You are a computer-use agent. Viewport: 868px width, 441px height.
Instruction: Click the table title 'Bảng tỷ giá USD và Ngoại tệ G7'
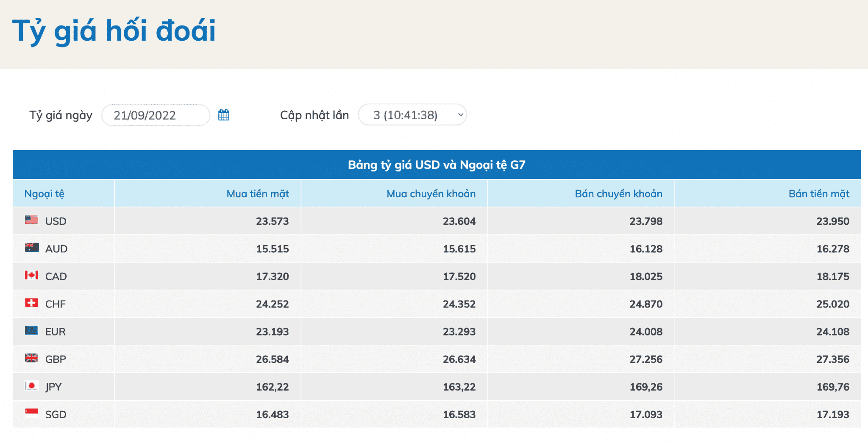[437, 165]
